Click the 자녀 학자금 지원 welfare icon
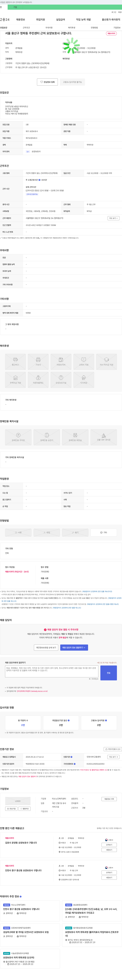The width and height of the screenshot is (122, 980). click(106, 362)
